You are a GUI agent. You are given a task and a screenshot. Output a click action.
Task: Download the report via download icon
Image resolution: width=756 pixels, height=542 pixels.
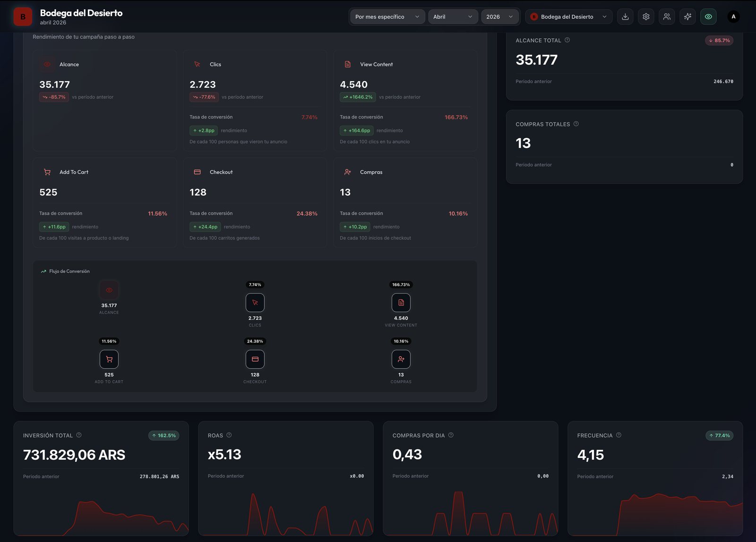pos(625,17)
